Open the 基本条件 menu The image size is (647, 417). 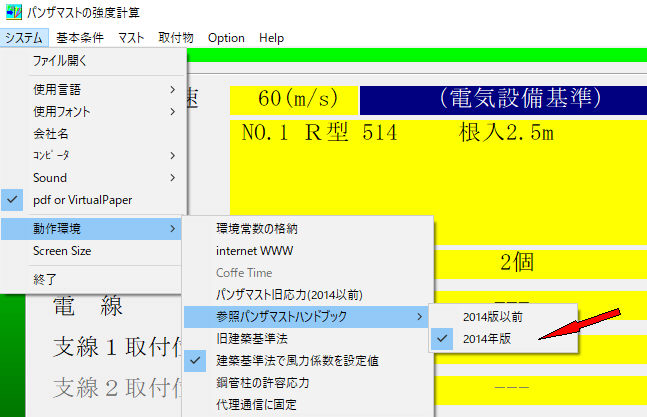pos(80,38)
